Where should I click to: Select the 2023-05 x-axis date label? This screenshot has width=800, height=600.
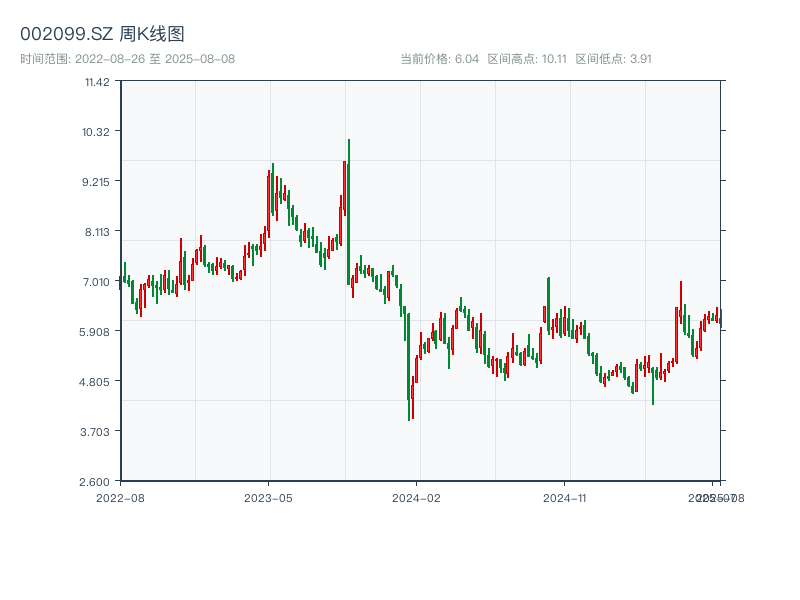269,497
